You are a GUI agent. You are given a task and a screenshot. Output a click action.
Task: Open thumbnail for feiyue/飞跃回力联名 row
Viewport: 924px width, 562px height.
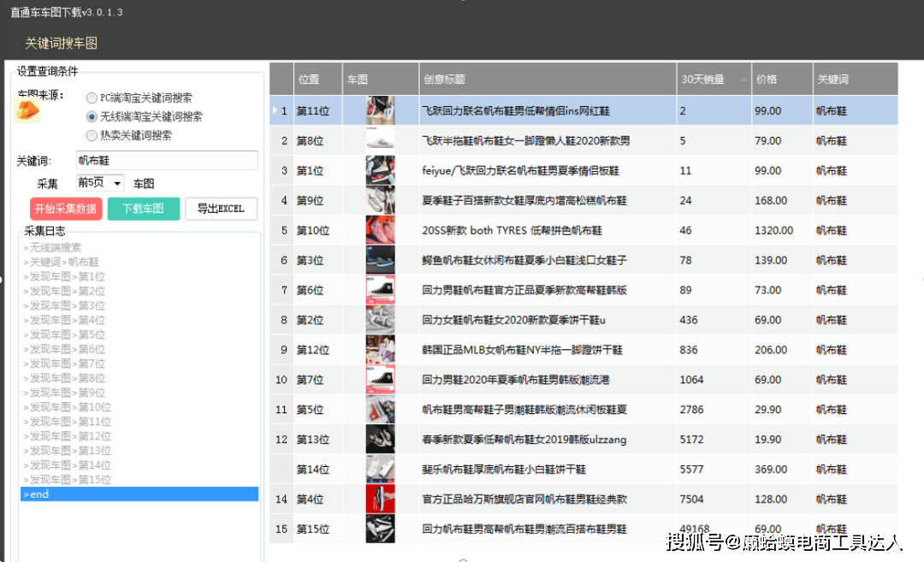[380, 171]
